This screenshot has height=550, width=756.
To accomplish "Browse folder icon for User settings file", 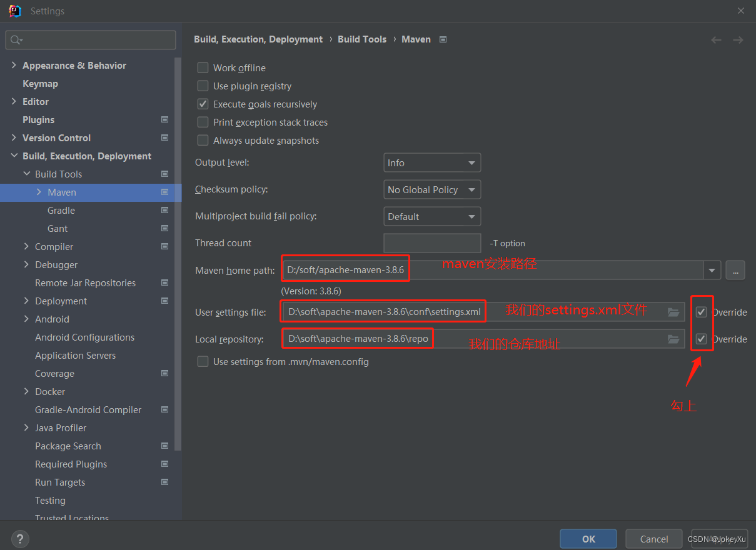I will coord(673,312).
